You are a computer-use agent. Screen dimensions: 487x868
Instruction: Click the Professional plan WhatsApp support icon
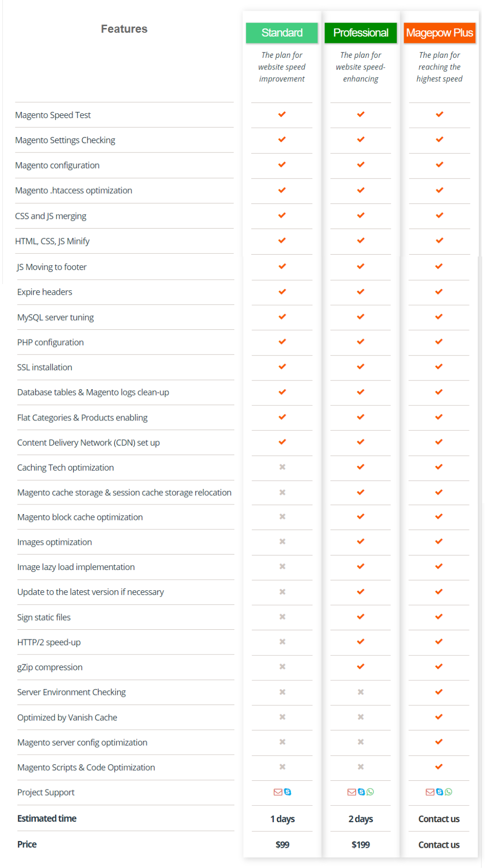tap(370, 792)
